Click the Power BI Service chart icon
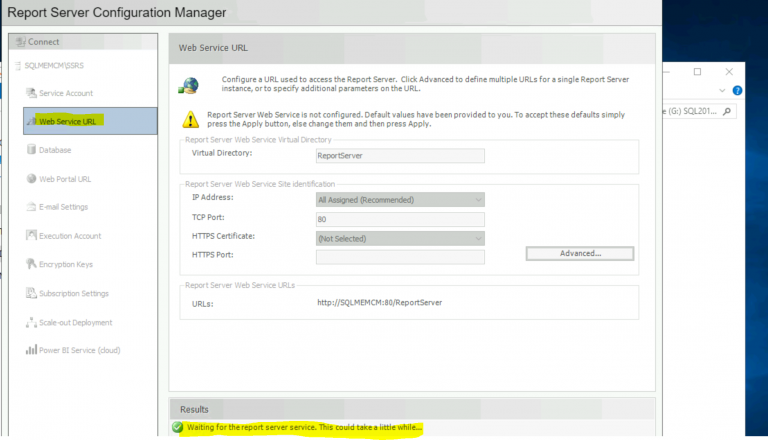768x440 pixels. 32,351
